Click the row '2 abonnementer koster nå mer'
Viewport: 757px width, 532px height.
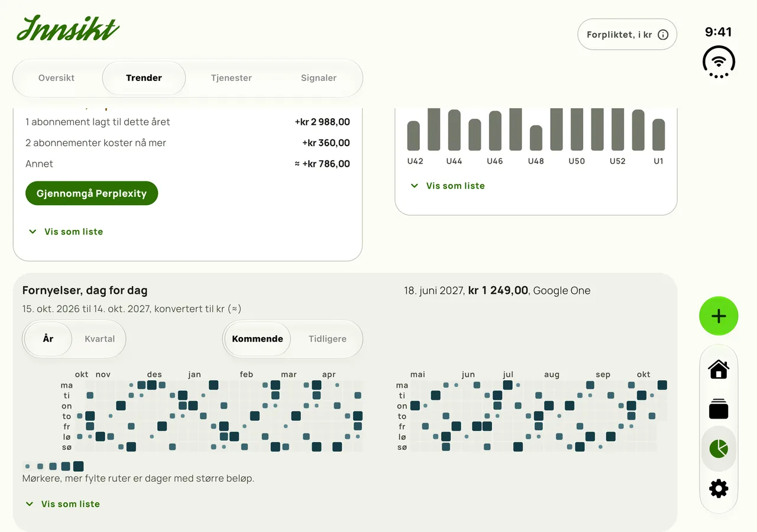(x=187, y=143)
